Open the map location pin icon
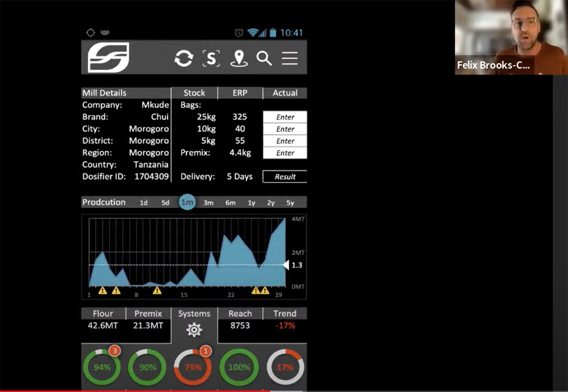Image resolution: width=568 pixels, height=392 pixels. click(x=239, y=58)
